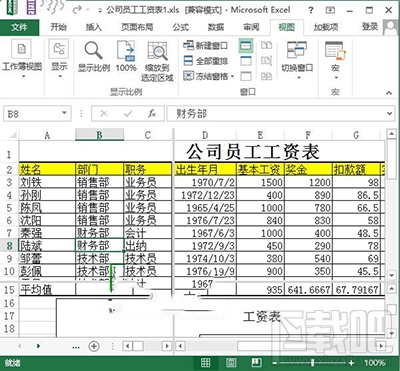Click the zoom out minus button
The height and width of the screenshot is (371, 400).
pos(274,363)
